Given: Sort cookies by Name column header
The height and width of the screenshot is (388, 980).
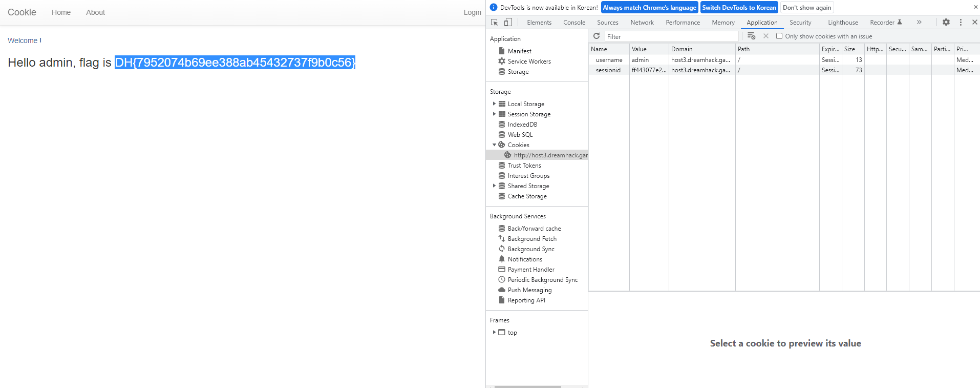Looking at the screenshot, I should click(609, 49).
